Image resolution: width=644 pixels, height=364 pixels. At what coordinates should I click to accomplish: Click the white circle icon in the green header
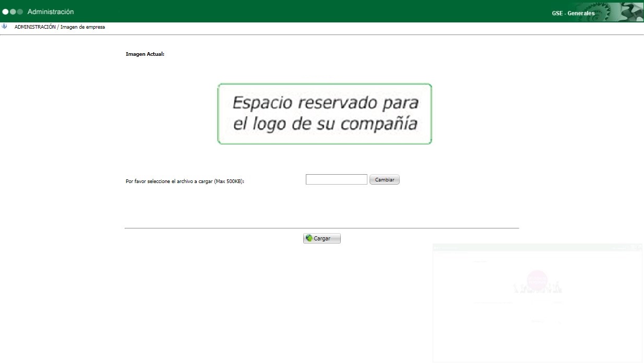[x=5, y=11]
